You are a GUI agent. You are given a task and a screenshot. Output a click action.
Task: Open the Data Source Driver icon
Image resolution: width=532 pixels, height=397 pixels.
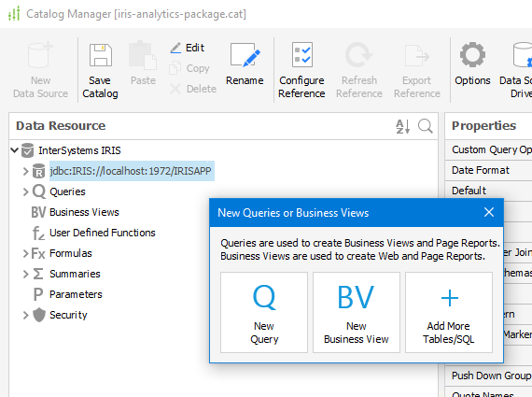point(523,55)
